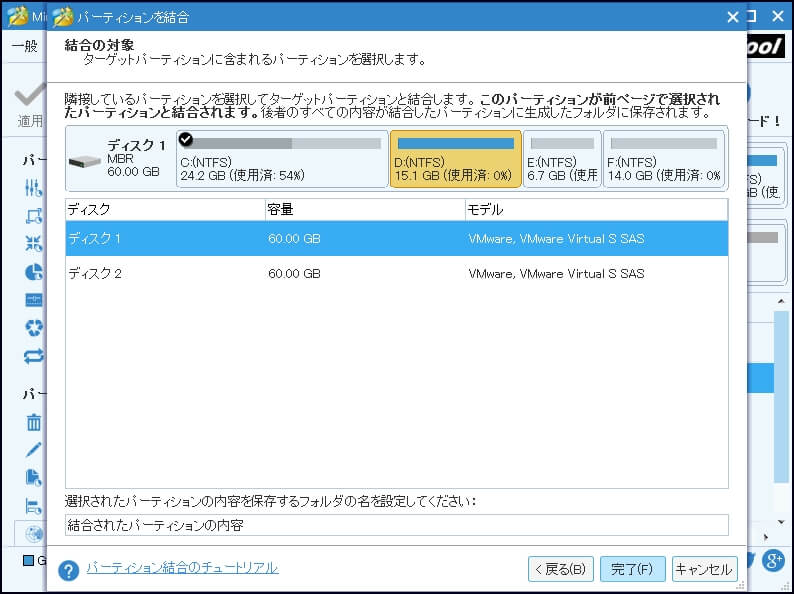
Task: Click the pencil edit icon in left sidebar
Action: 33,450
